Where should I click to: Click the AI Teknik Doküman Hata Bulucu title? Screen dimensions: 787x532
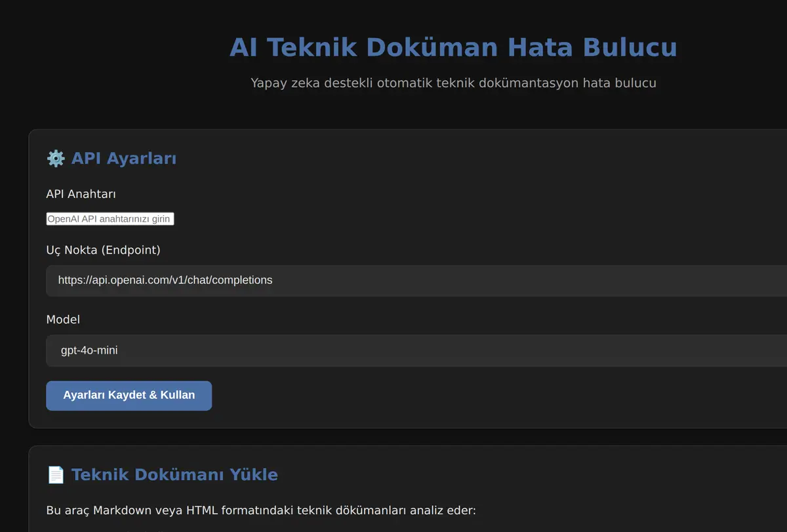click(x=453, y=48)
